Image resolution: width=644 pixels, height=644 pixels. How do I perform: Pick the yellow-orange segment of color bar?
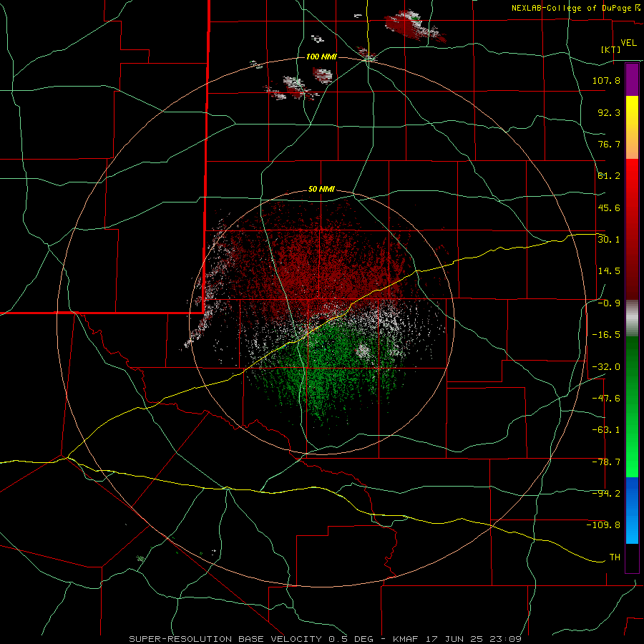(632, 127)
